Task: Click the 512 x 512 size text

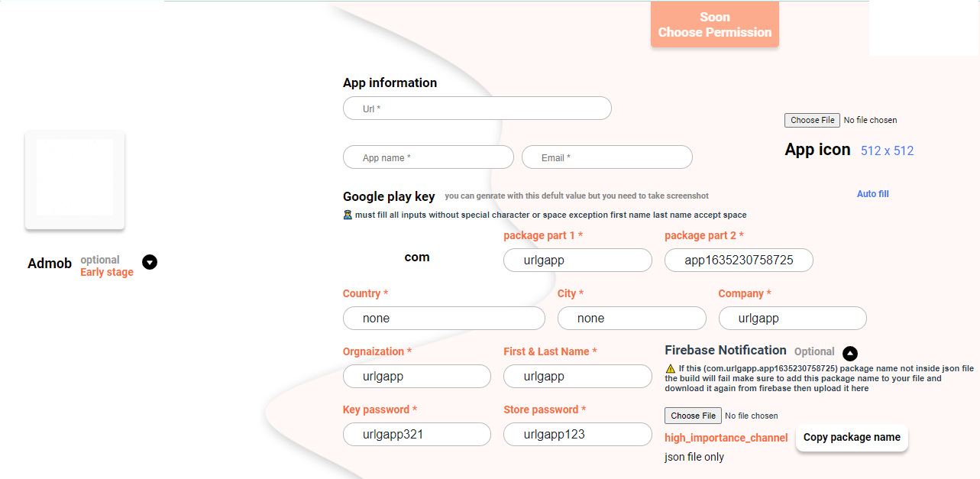Action: coord(887,150)
